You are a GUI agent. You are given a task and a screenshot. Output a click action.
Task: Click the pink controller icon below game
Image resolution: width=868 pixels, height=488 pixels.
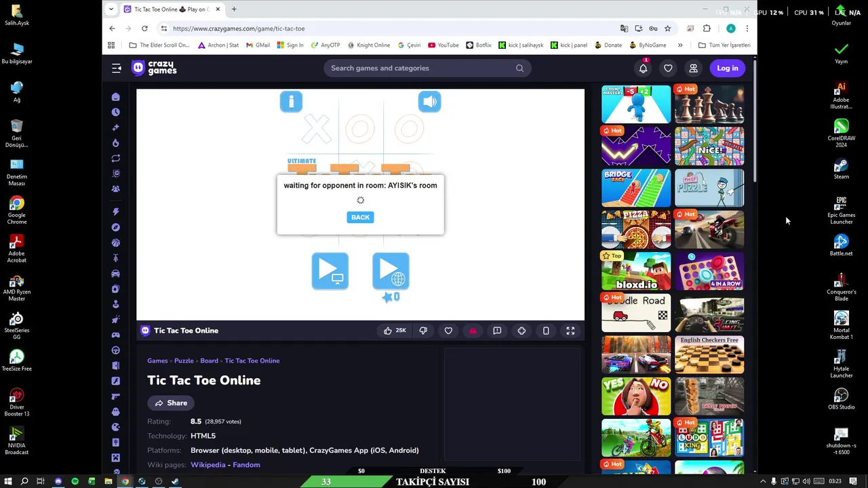473,331
